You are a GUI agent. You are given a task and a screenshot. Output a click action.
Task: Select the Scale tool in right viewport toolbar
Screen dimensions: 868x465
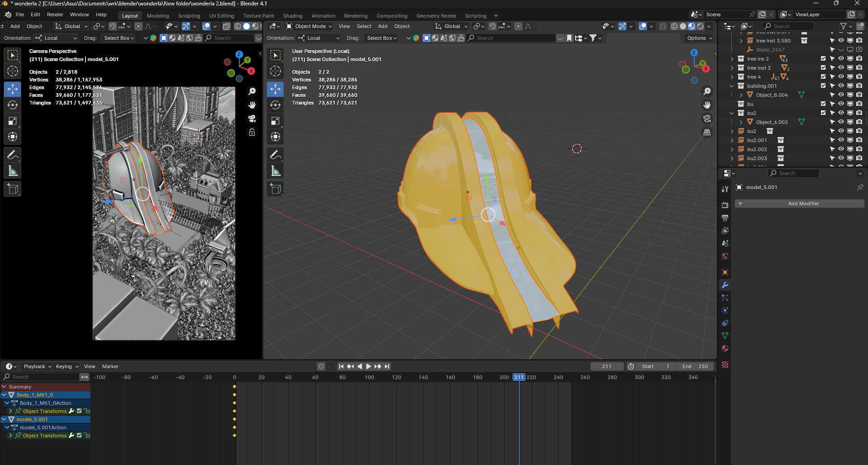point(275,121)
